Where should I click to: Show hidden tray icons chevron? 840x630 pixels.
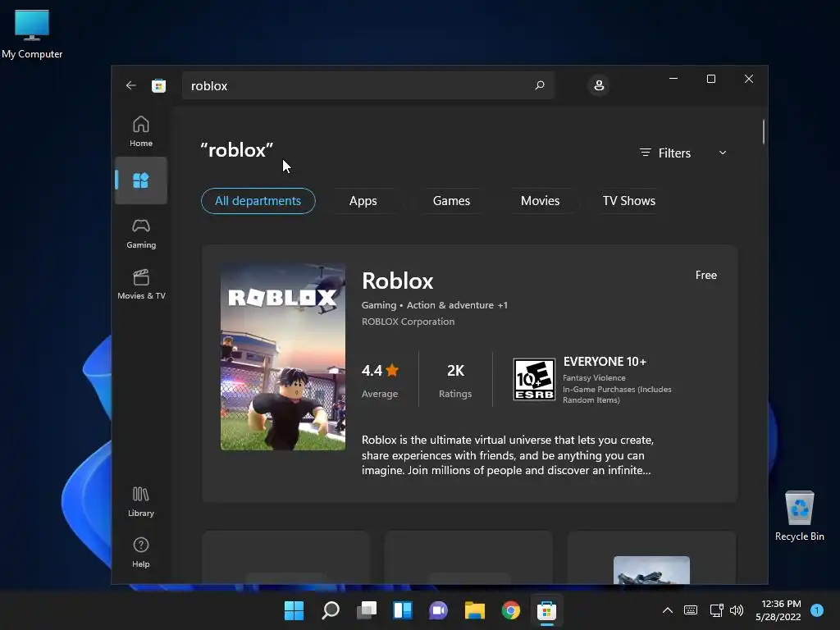pos(668,610)
